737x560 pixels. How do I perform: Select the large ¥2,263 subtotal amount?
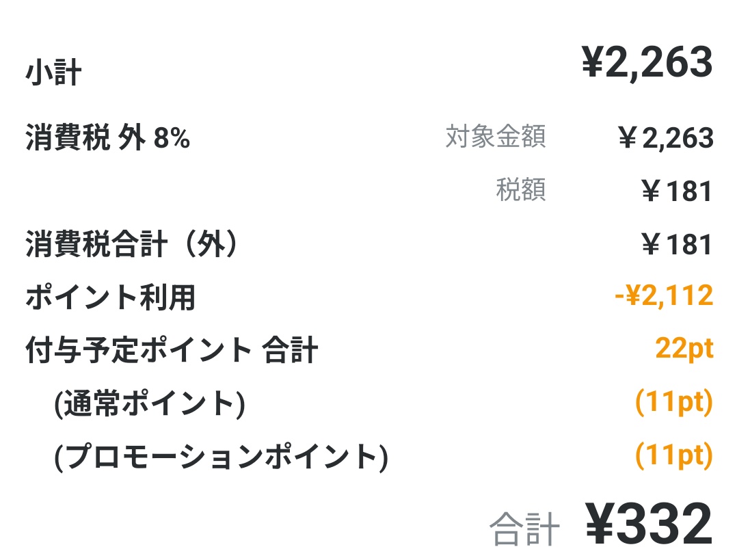click(647, 64)
